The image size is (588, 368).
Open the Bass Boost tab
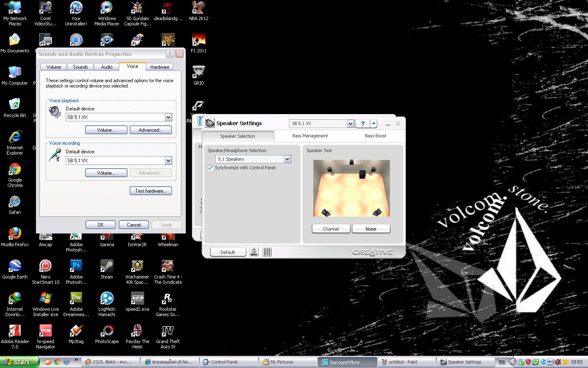point(375,136)
